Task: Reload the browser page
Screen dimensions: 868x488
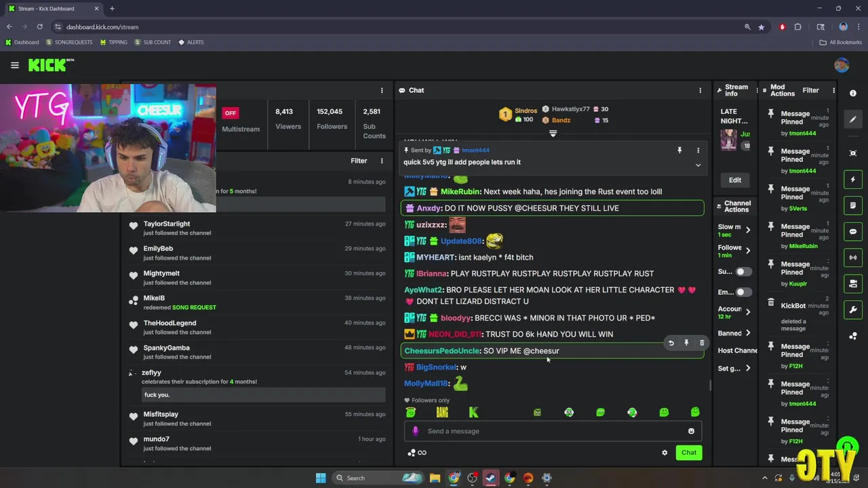Action: click(39, 27)
